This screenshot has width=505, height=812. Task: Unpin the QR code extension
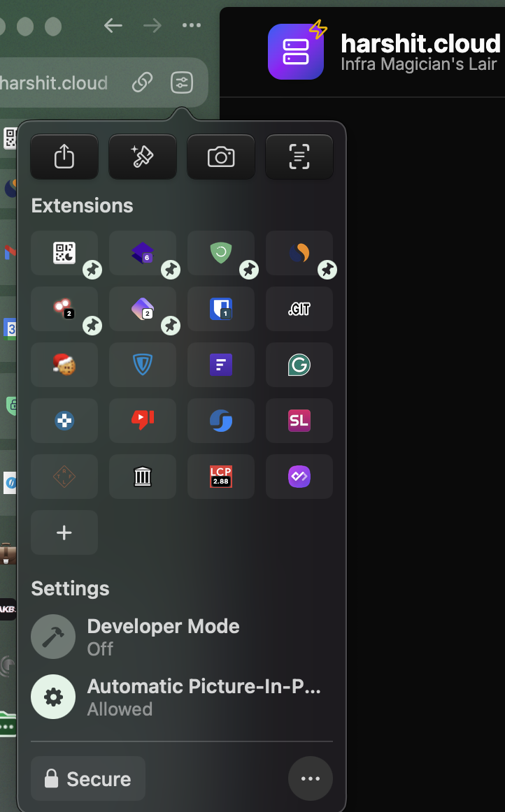(92, 270)
